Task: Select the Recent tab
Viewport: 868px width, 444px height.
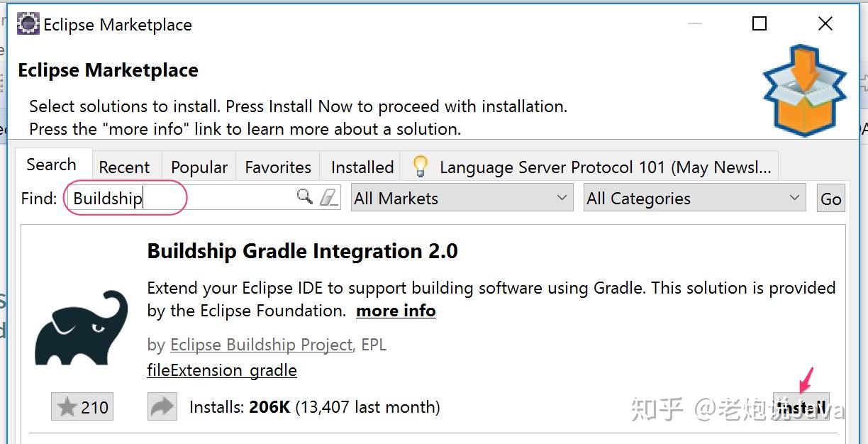Action: point(125,167)
